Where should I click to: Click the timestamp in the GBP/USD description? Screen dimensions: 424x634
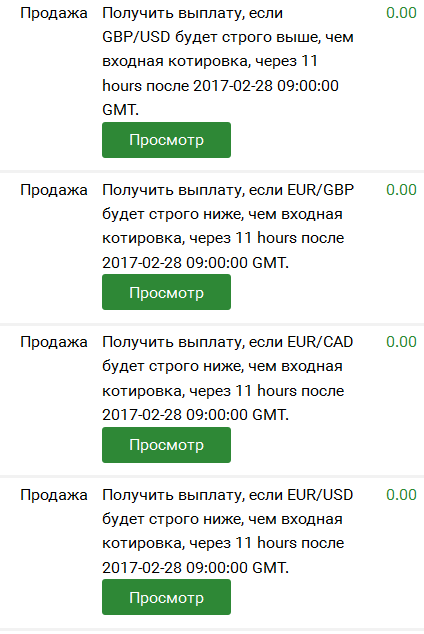221,98
